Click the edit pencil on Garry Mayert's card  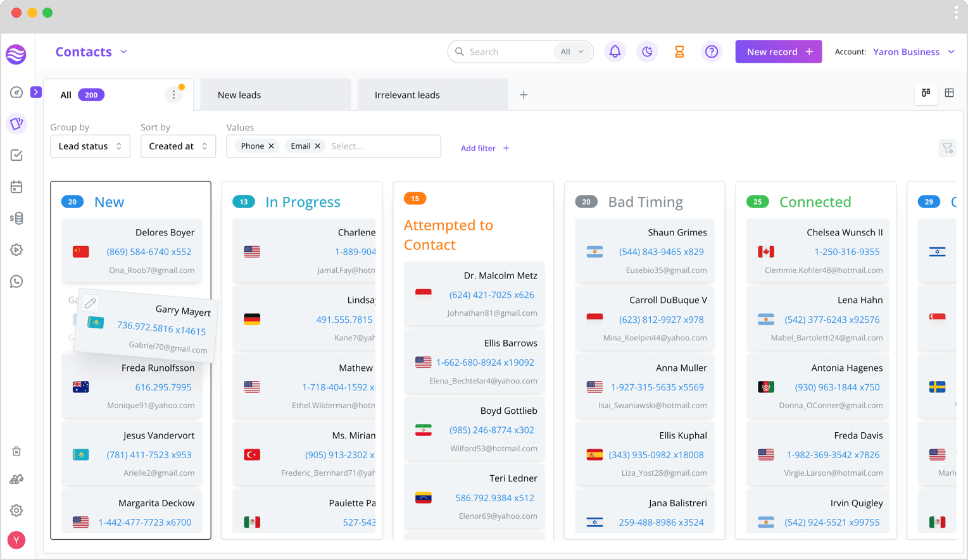[91, 302]
